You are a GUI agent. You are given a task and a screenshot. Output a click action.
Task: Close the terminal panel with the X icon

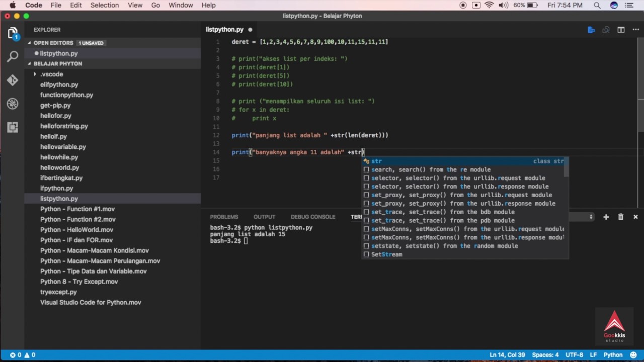click(635, 217)
